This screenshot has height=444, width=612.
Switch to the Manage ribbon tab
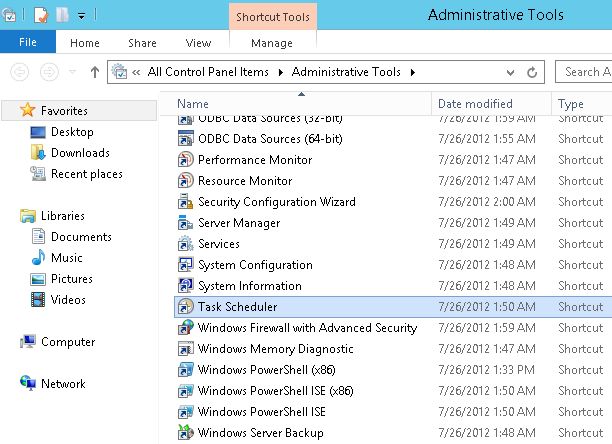click(272, 43)
